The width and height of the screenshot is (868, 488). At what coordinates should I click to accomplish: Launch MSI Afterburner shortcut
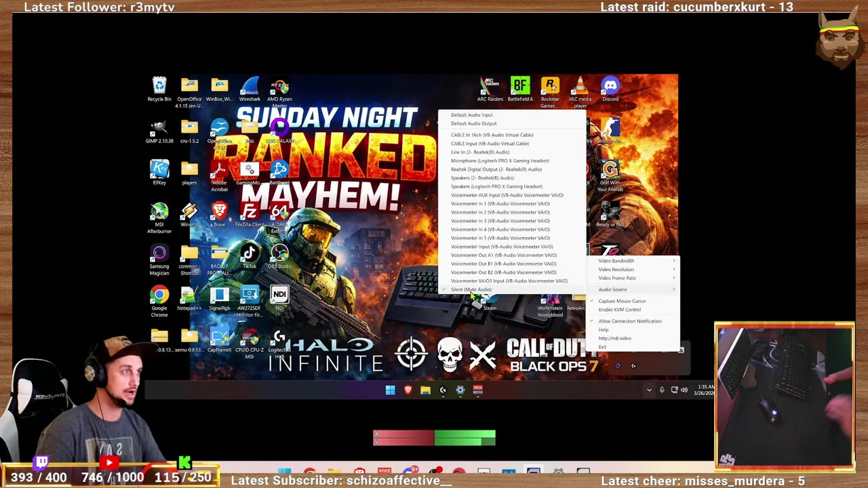[x=159, y=218]
